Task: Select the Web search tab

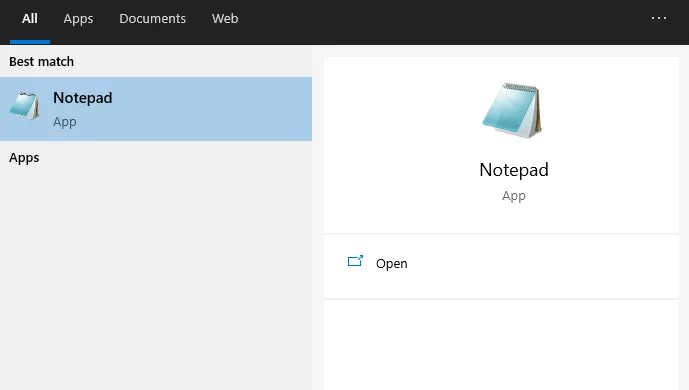Action: point(225,18)
